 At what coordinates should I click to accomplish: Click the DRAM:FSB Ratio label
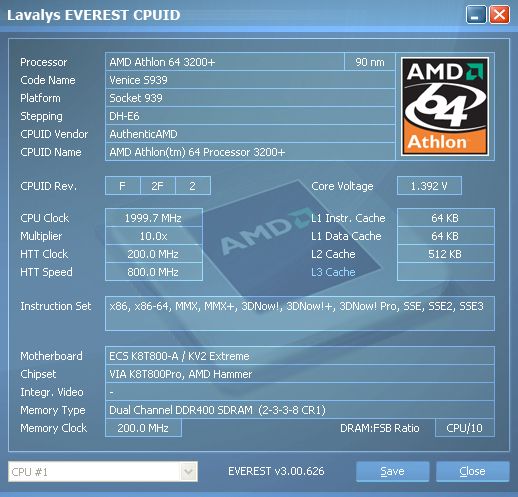[x=380, y=428]
